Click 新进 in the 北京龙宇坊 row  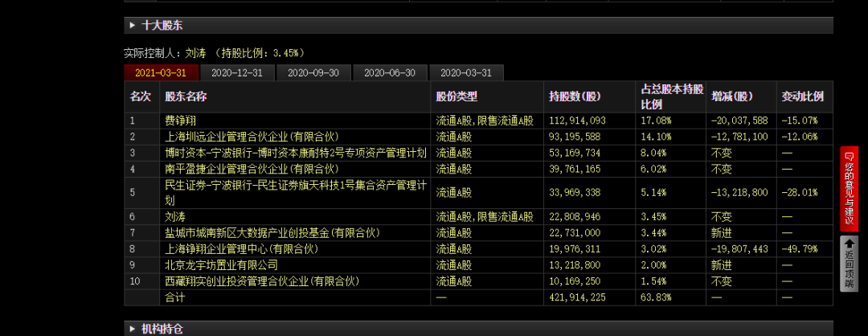(721, 265)
